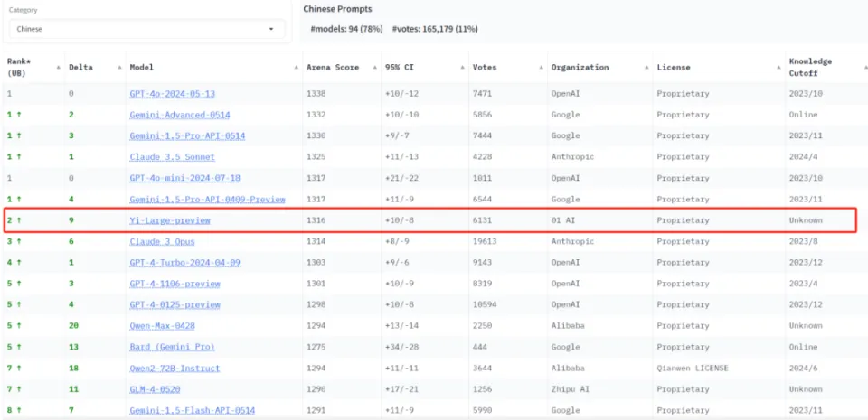
Task: Click the Delta column sort arrows
Action: coord(118,68)
